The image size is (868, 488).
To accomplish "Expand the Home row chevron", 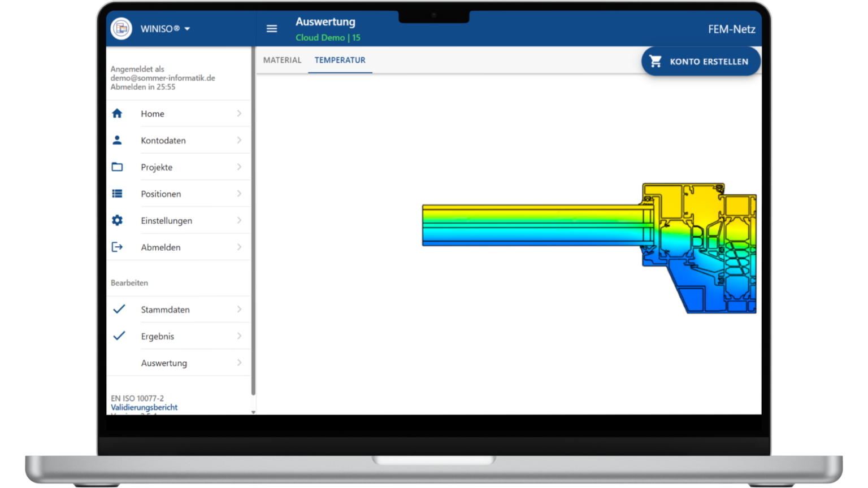I will click(x=239, y=114).
